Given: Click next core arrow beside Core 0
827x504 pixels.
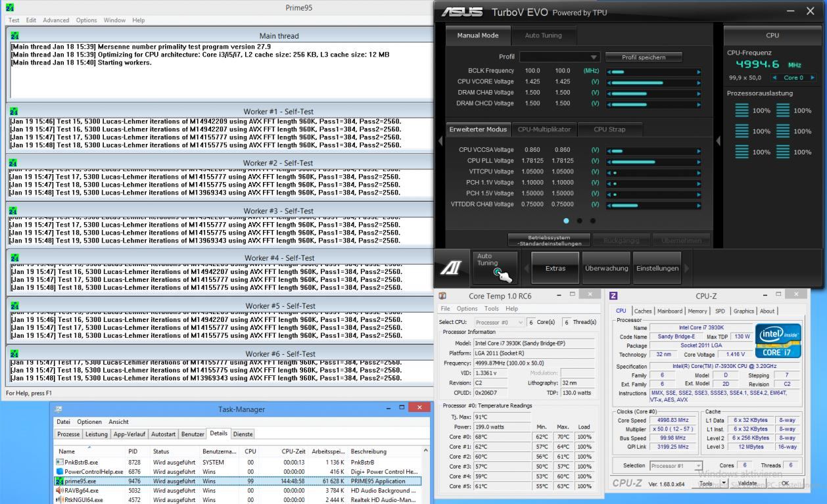Looking at the screenshot, I should (x=813, y=78).
